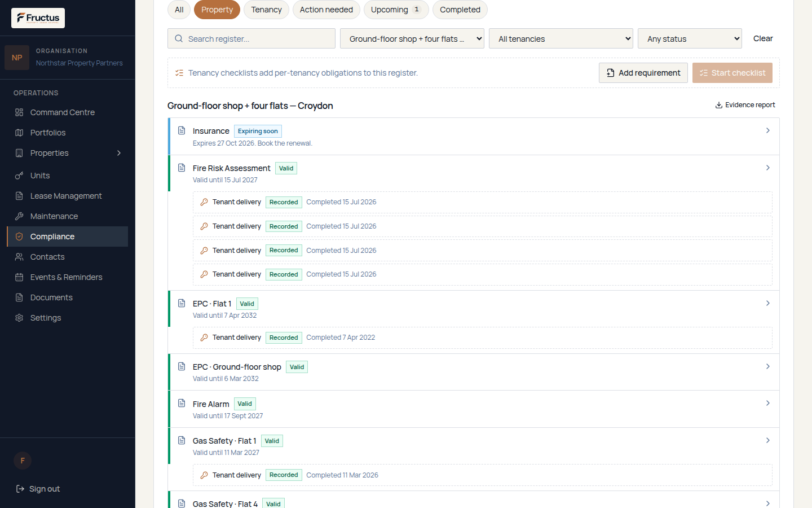Click the Start checklist button
The height and width of the screenshot is (508, 812).
tap(732, 73)
